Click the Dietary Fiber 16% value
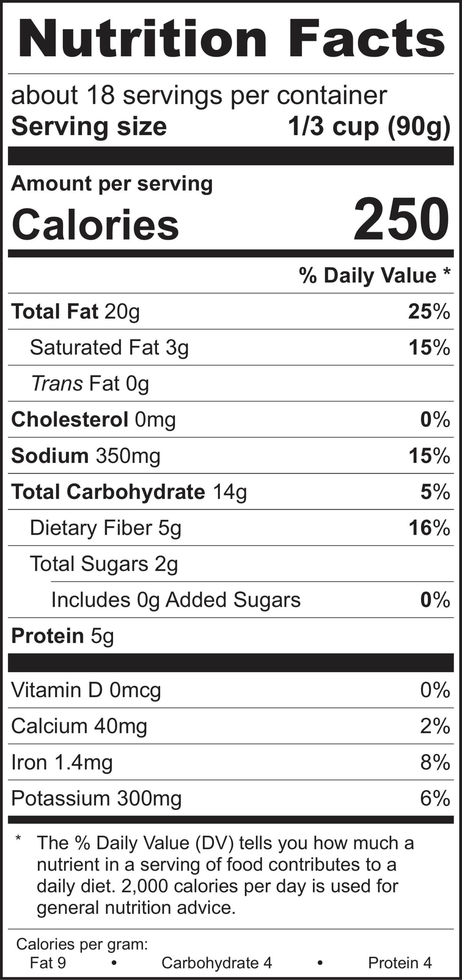This screenshot has height=980, width=462. coord(429,528)
